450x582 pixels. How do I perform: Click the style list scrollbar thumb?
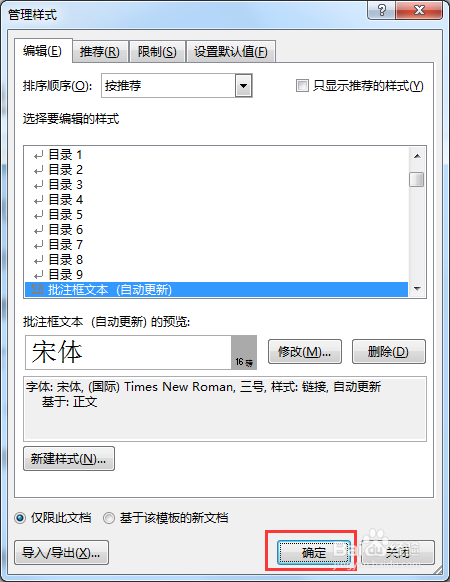coord(417,180)
